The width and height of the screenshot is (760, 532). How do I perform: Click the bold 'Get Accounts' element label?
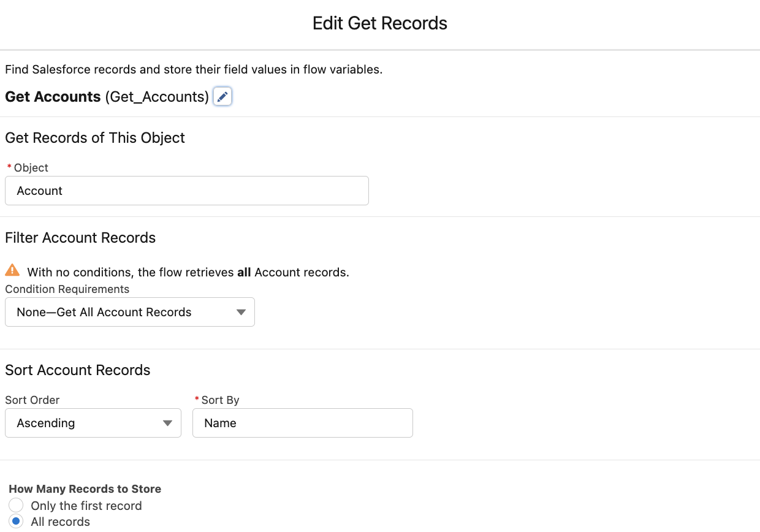[53, 97]
